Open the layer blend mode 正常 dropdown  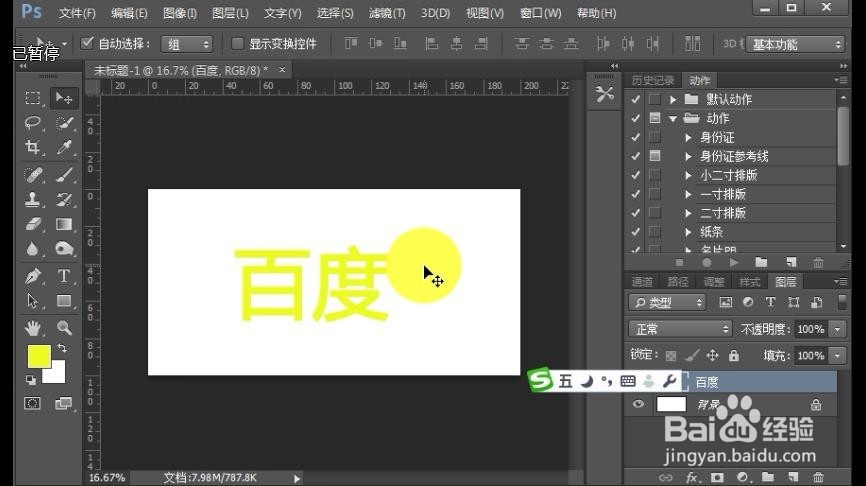click(x=680, y=329)
